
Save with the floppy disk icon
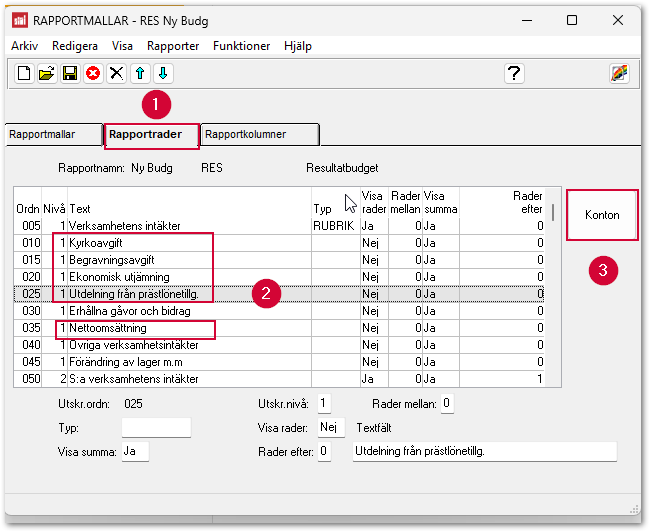[70, 73]
